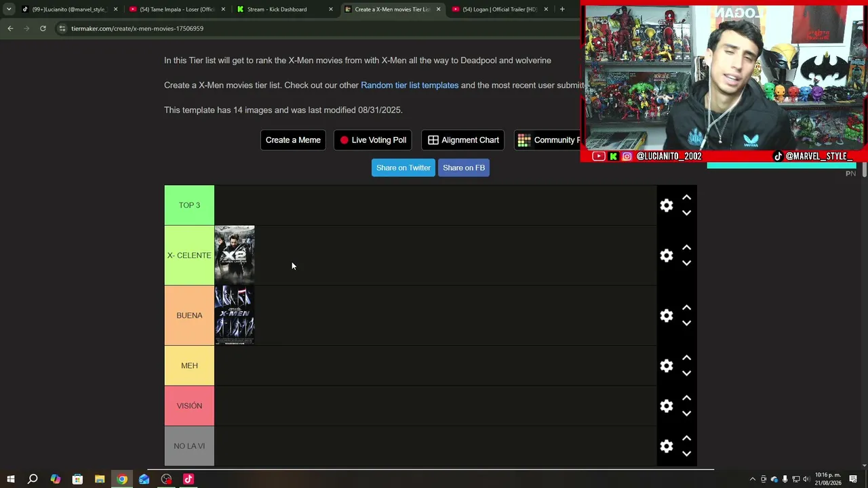Select the NO LA VI tier label

coord(189,446)
